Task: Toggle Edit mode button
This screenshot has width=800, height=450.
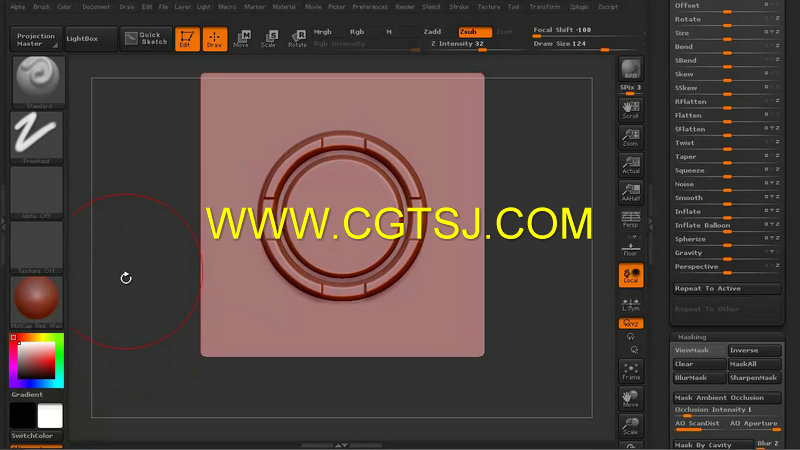Action: [187, 39]
